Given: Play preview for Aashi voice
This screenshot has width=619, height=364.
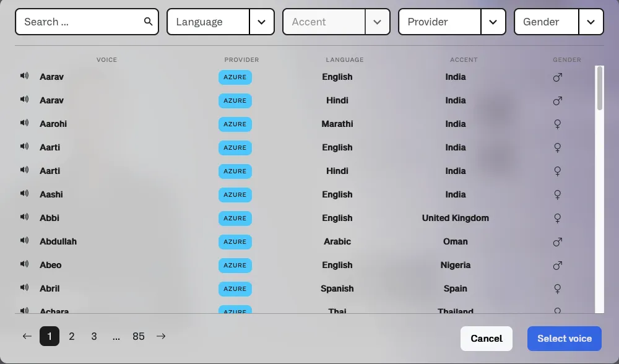Looking at the screenshot, I should (x=25, y=193).
